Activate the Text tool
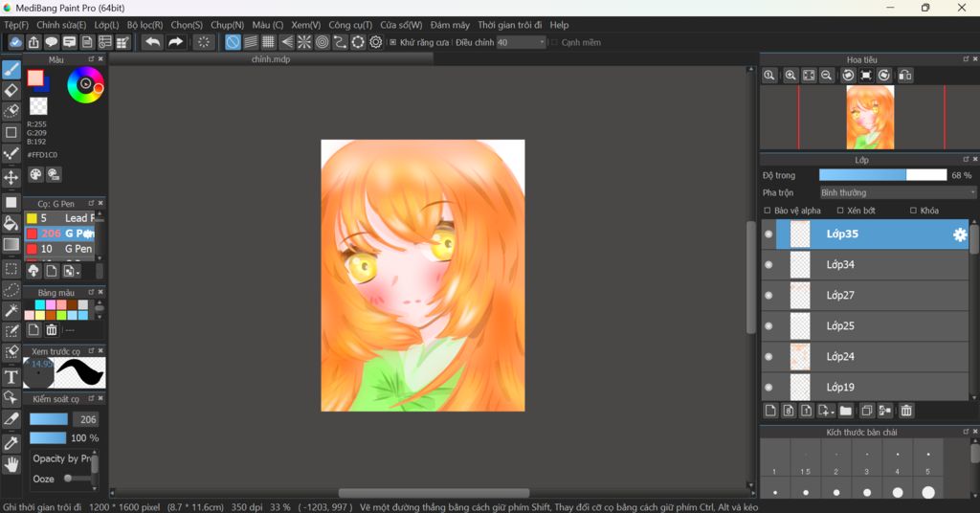Screen dimensions: 980x513 [x=11, y=377]
